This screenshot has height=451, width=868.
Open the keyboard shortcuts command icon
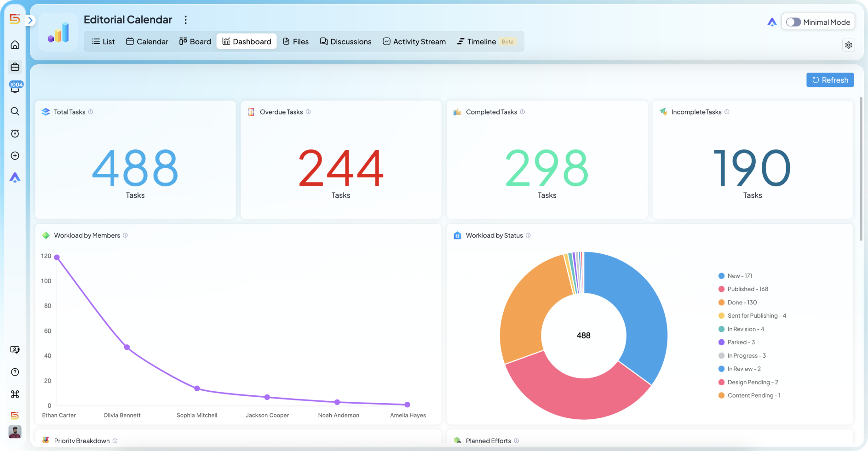pos(15,394)
